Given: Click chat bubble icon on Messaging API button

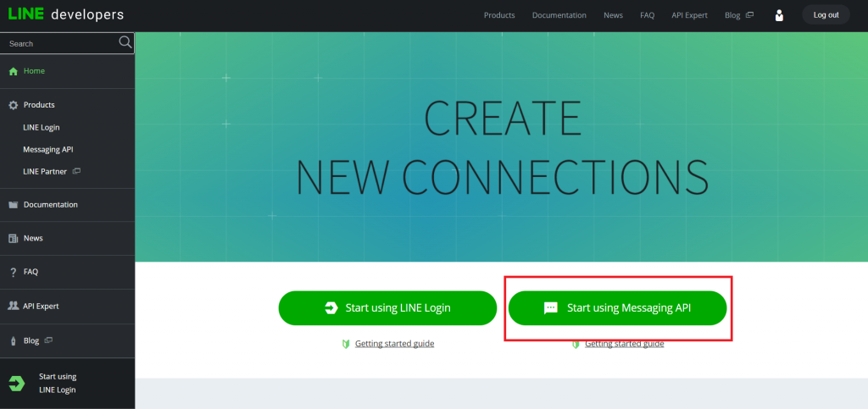Looking at the screenshot, I should click(x=550, y=308).
